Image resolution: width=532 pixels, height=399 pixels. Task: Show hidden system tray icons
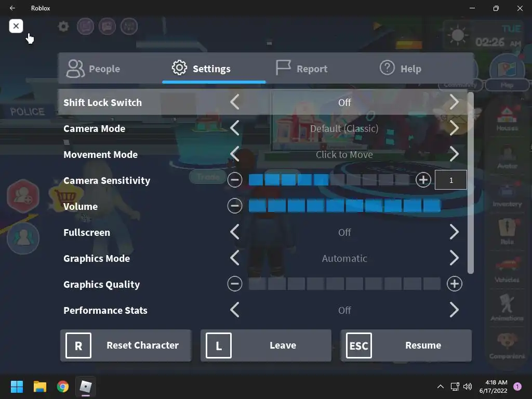click(x=441, y=387)
